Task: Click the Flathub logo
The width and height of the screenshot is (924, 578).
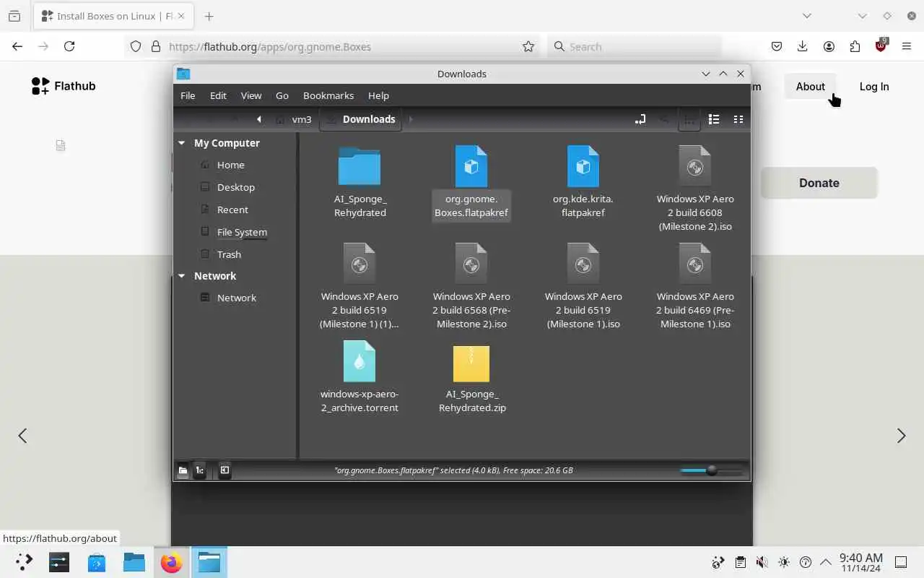Action: pyautogui.click(x=64, y=86)
